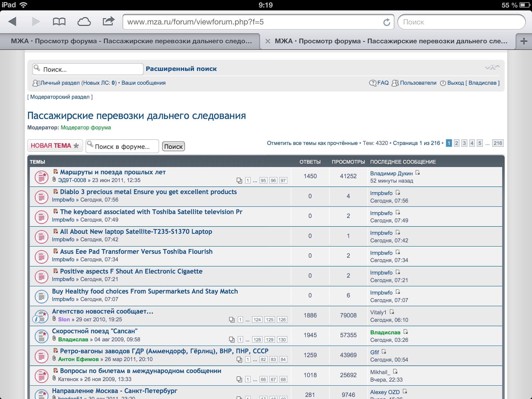Click the FAQ link
This screenshot has width=532, height=399.
pos(383,83)
